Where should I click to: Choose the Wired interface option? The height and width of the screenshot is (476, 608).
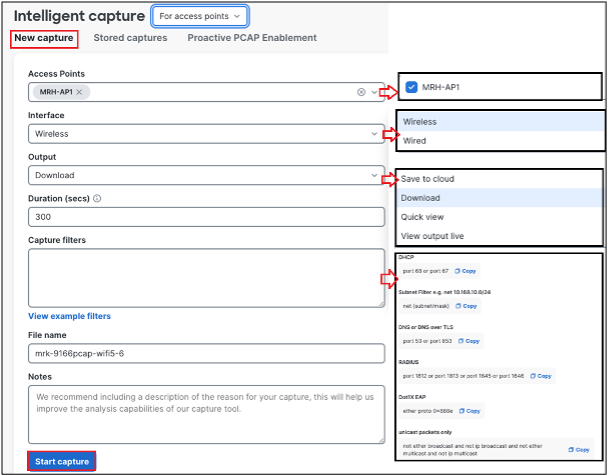point(414,141)
